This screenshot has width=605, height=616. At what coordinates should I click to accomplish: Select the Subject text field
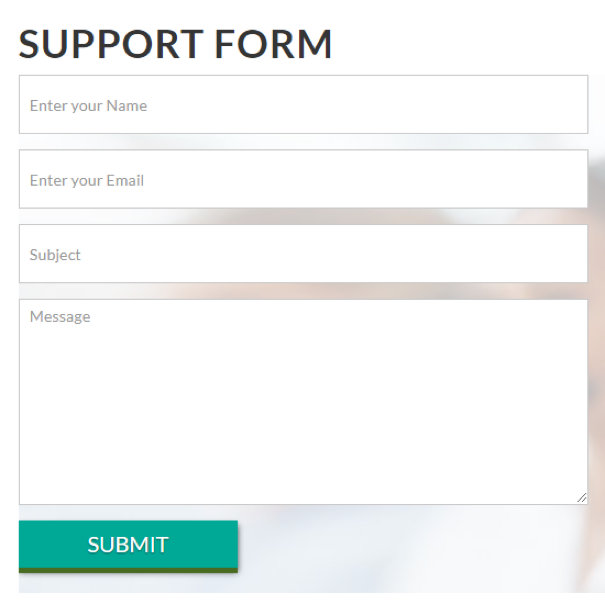303,254
